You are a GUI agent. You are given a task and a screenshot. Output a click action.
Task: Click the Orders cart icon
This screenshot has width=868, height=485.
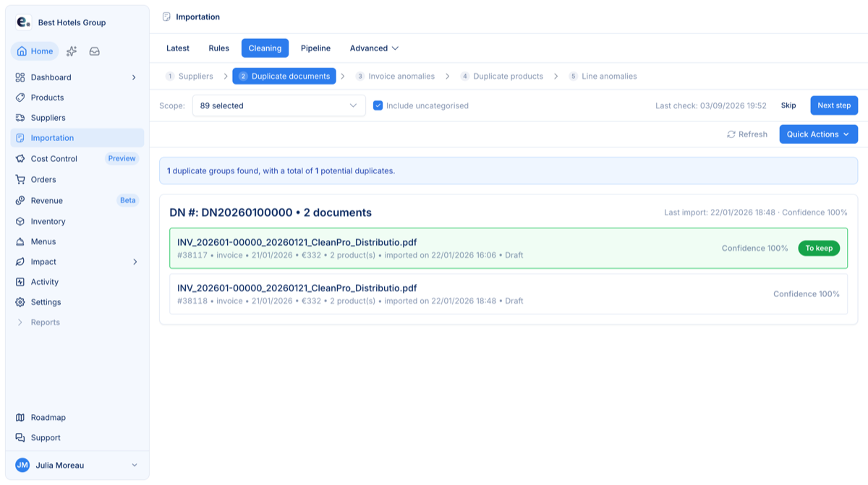pyautogui.click(x=20, y=179)
